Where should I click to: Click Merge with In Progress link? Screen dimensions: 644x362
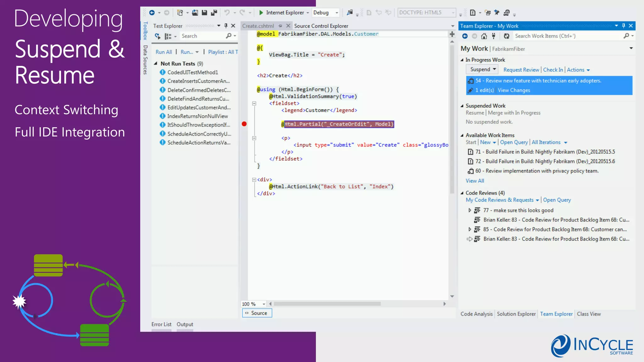pyautogui.click(x=514, y=113)
